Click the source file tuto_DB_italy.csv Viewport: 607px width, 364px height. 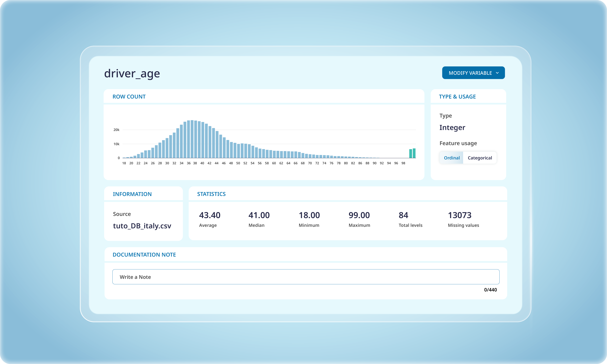click(142, 226)
